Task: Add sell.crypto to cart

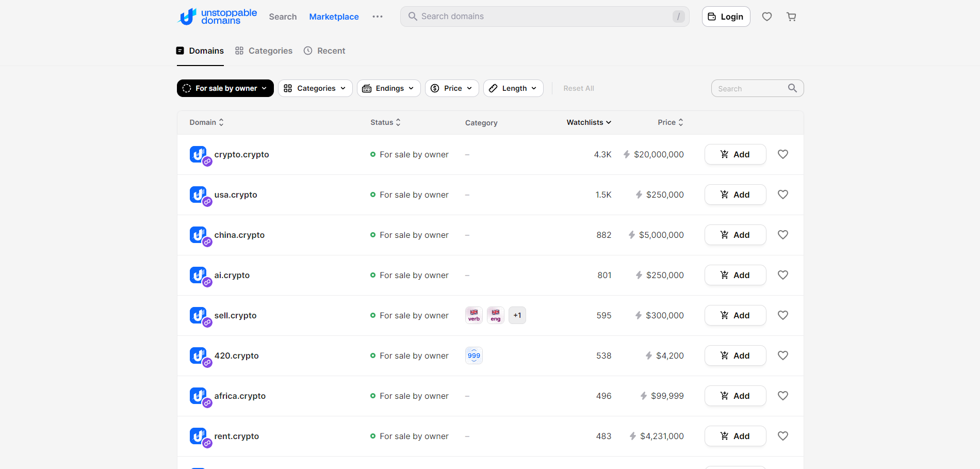Action: pyautogui.click(x=735, y=315)
